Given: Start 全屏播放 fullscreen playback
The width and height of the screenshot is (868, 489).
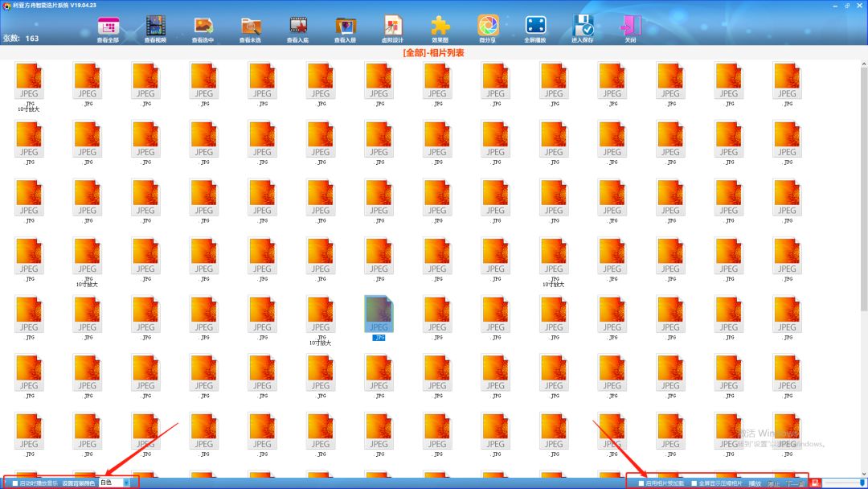Looking at the screenshot, I should coord(535,29).
